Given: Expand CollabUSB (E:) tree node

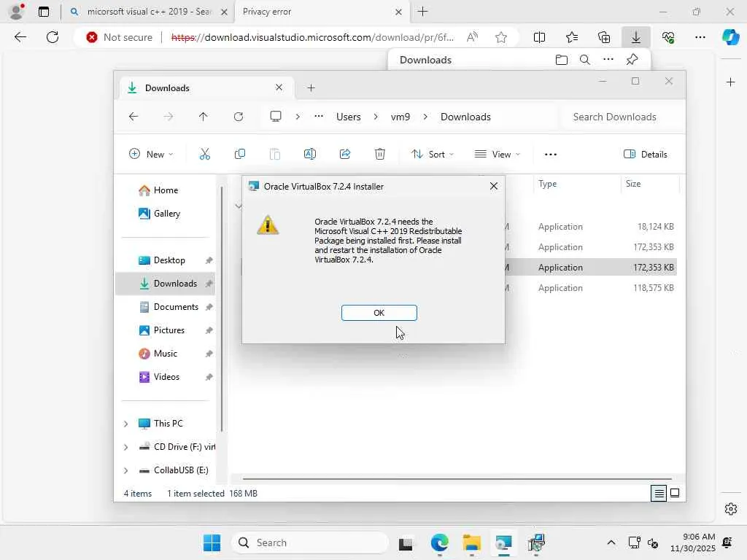Looking at the screenshot, I should pyautogui.click(x=125, y=470).
